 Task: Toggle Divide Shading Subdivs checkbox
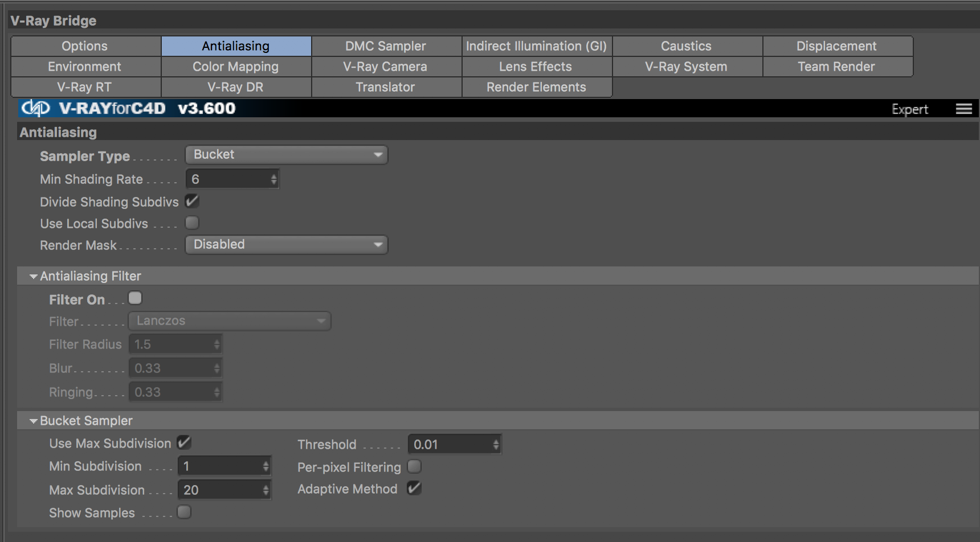[x=193, y=201]
